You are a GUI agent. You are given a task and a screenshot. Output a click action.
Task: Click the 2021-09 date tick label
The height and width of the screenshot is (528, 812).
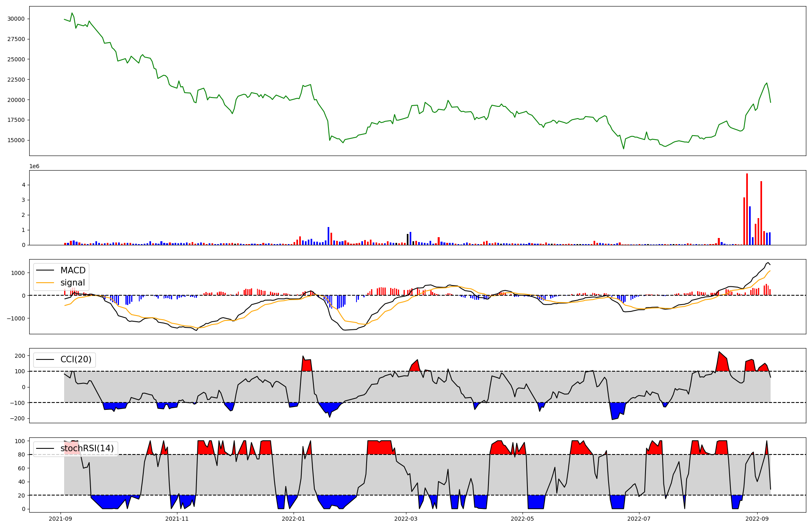point(60,519)
